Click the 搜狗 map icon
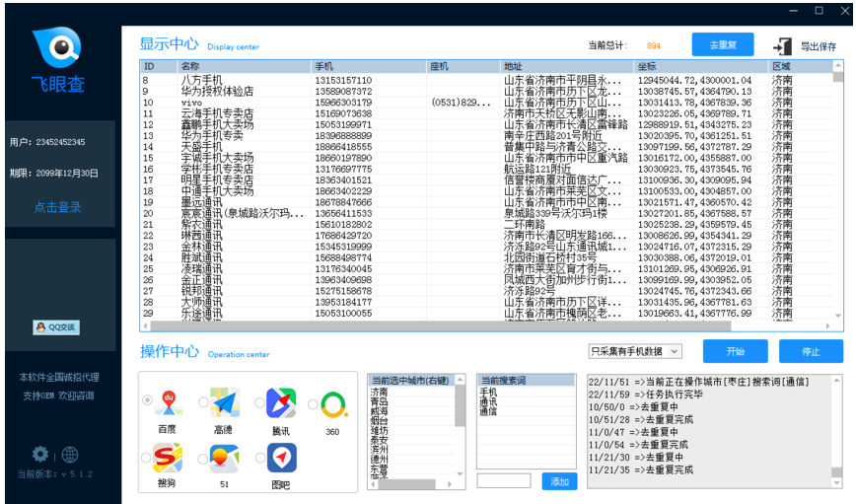Screen dimensions: 856x504 [x=168, y=458]
